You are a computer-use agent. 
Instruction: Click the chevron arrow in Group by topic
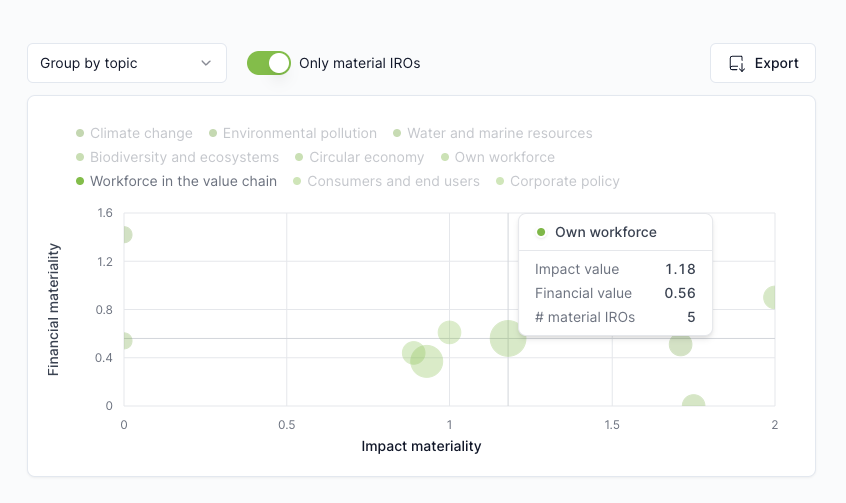coord(206,63)
